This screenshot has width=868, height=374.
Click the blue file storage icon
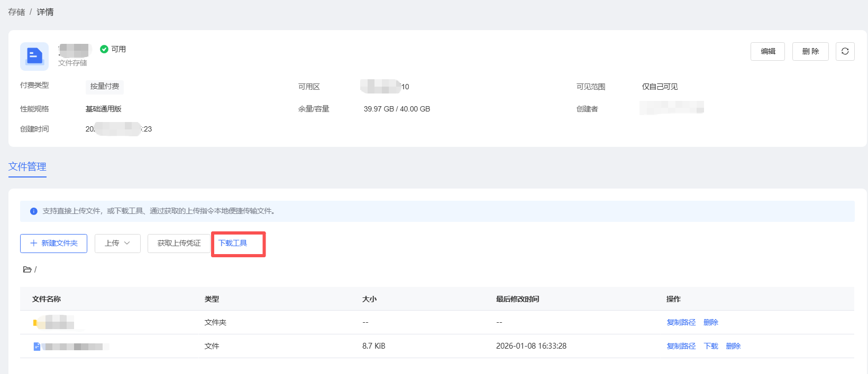click(x=34, y=56)
